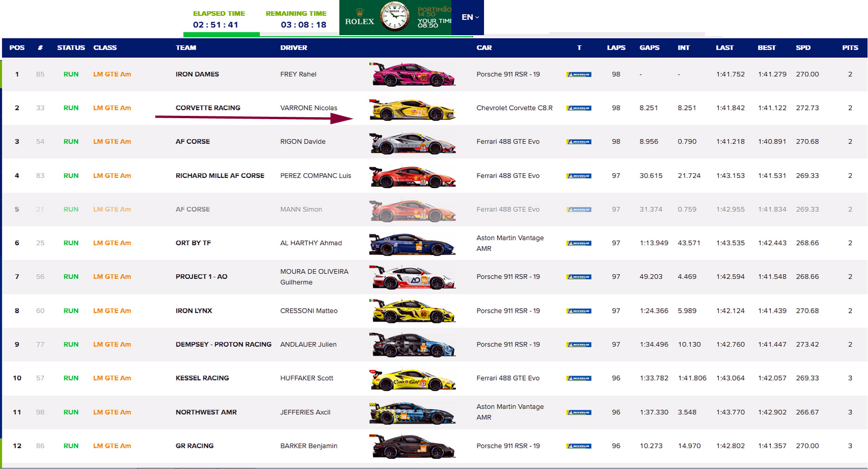
Task: Sort by the LAPS column header
Action: (616, 48)
